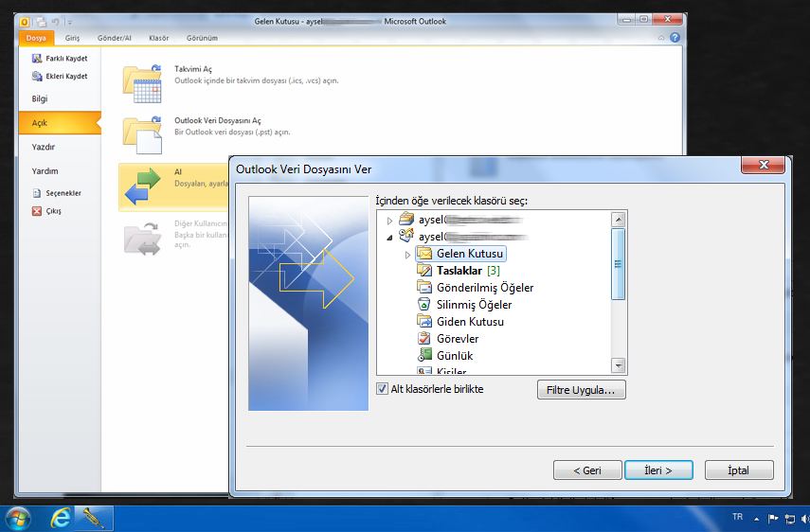
Task: Click the Al import/export arrows icon
Action: click(x=142, y=186)
